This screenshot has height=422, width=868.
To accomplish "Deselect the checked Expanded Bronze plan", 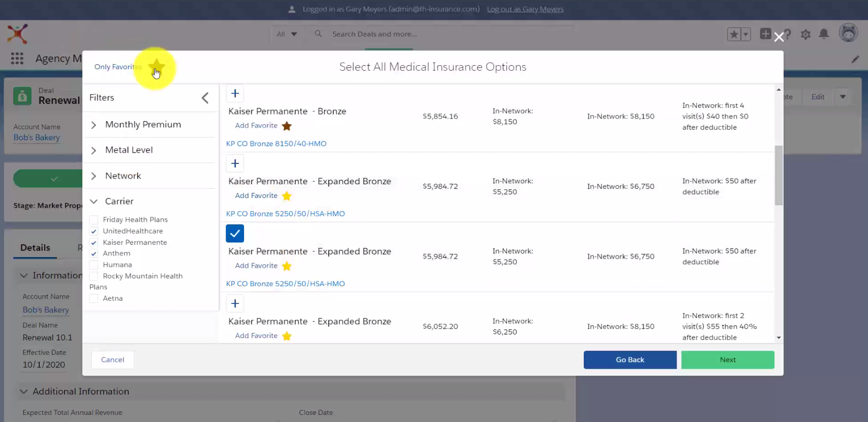I will pos(235,234).
